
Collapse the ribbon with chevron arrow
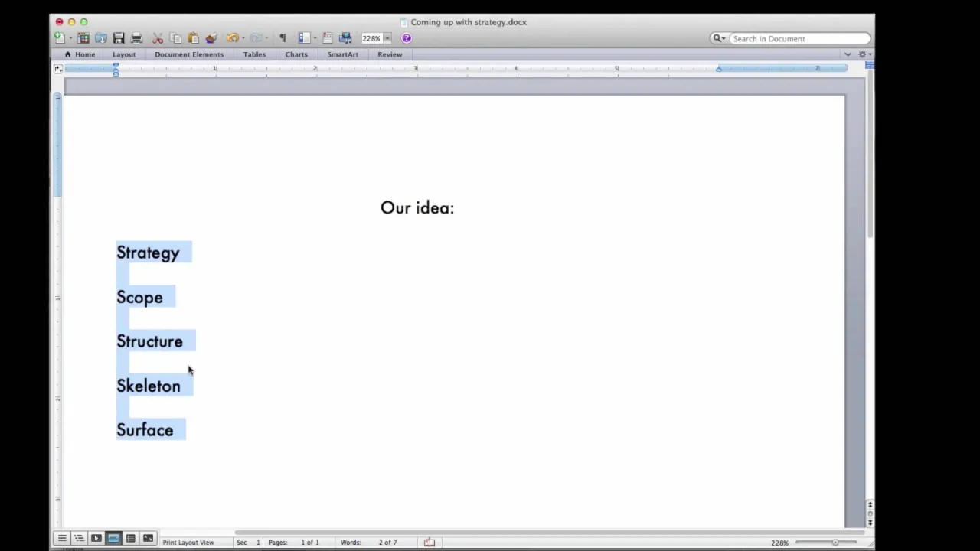[x=848, y=54]
